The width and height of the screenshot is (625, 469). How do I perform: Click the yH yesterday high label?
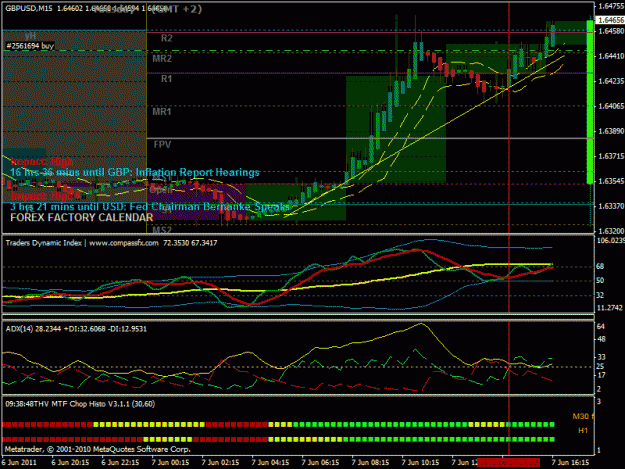[30, 35]
